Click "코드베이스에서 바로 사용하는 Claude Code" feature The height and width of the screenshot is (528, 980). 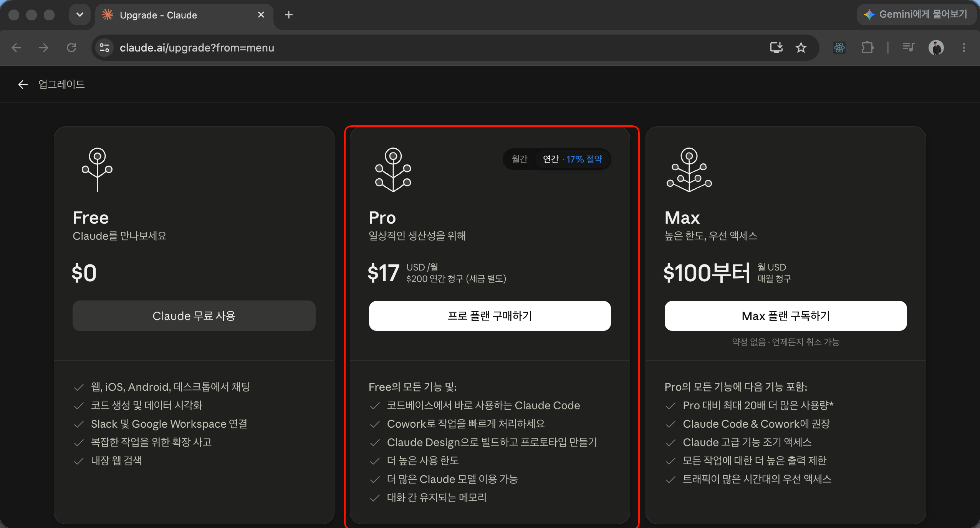[x=483, y=405]
